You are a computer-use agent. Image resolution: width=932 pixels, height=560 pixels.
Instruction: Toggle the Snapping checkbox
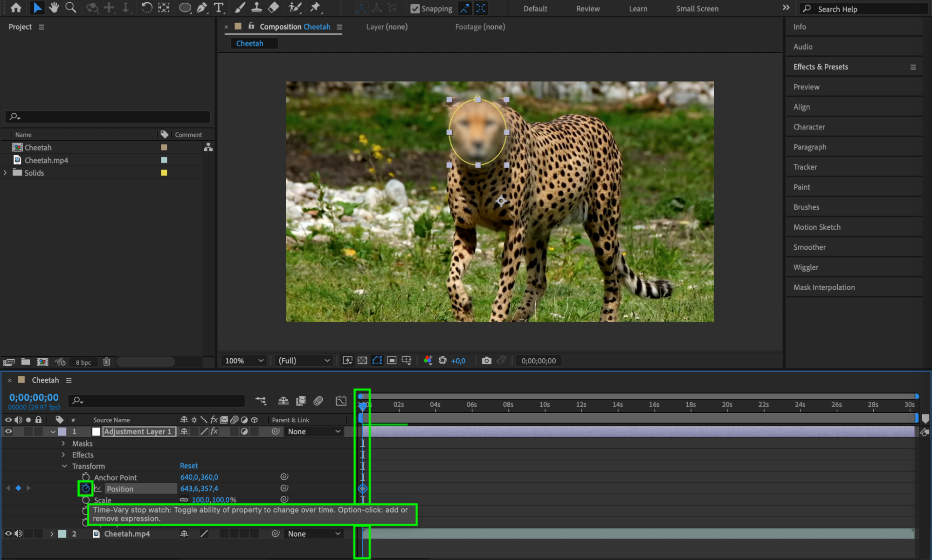coord(414,8)
